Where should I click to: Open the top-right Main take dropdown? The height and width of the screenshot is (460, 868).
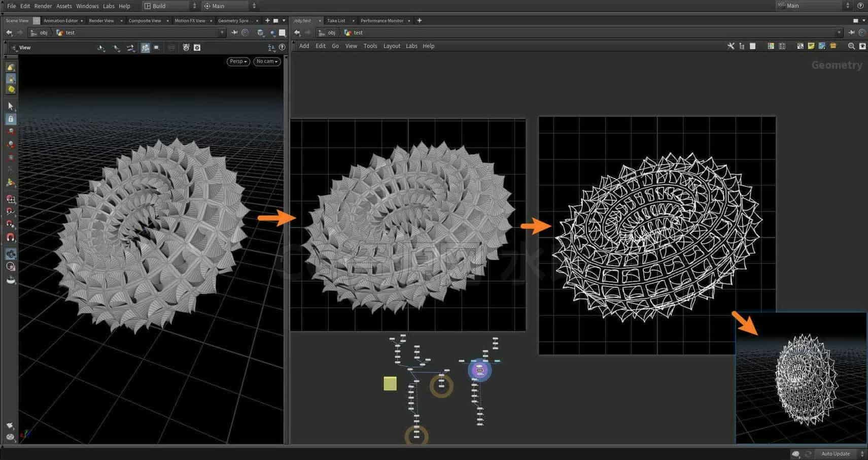tap(814, 6)
